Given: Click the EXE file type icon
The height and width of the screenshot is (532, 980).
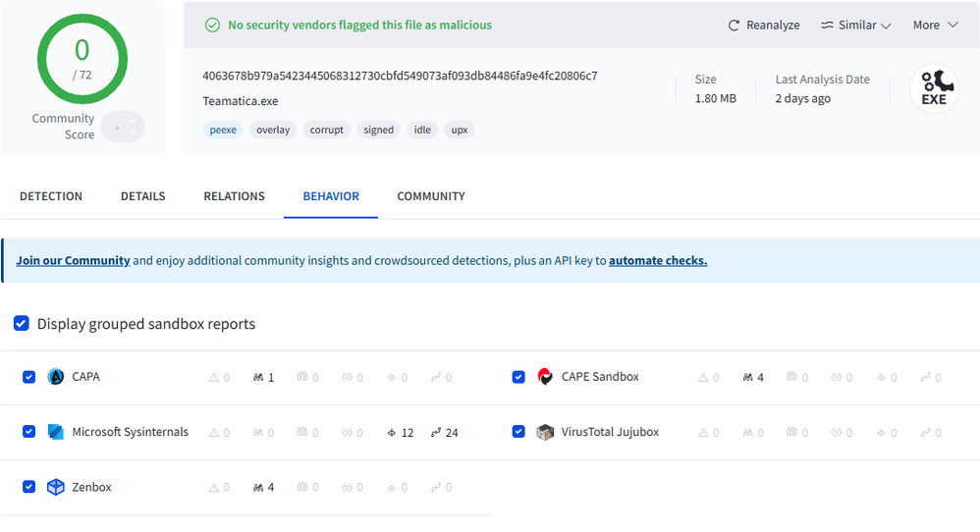Looking at the screenshot, I should [x=935, y=88].
